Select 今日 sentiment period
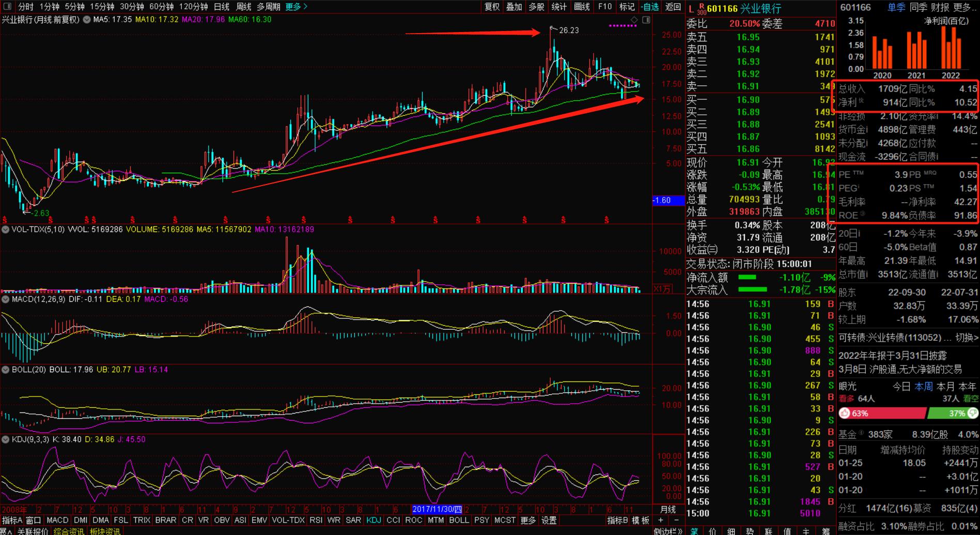 pos(901,386)
